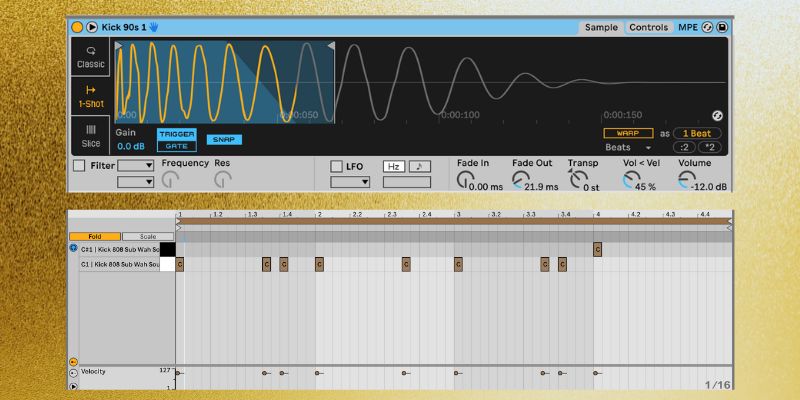Click the Res knob
This screenshot has height=400, width=800.
pyautogui.click(x=222, y=179)
